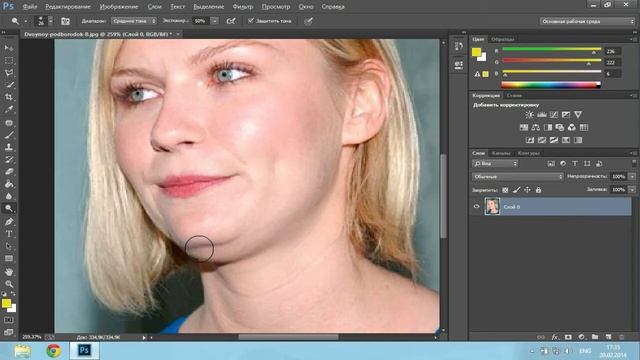Select the History Brush tool
The width and height of the screenshot is (640, 360).
tap(9, 159)
